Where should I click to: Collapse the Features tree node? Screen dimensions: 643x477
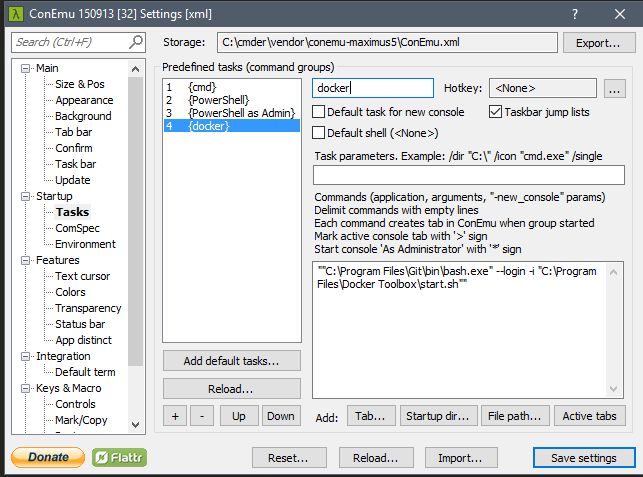[x=25, y=260]
